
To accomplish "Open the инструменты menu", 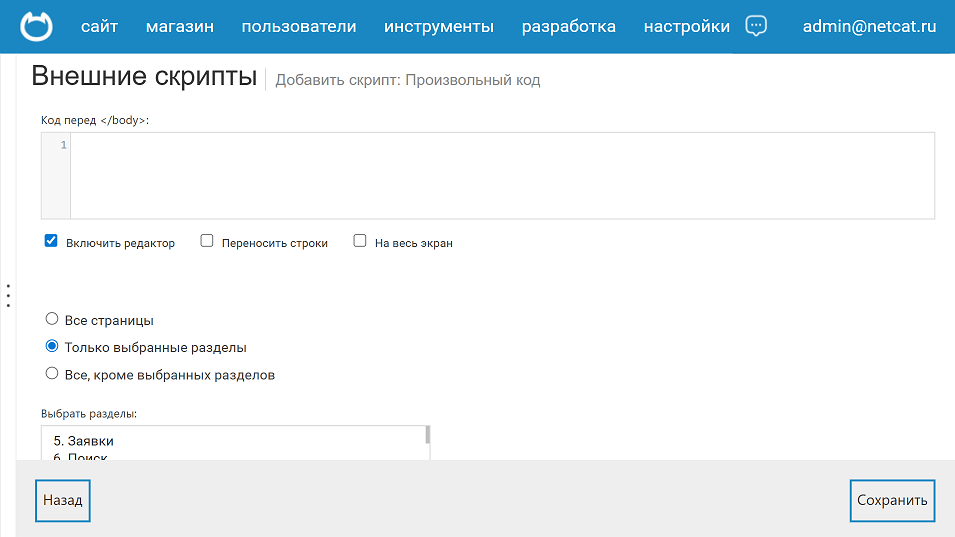I will coord(439,27).
